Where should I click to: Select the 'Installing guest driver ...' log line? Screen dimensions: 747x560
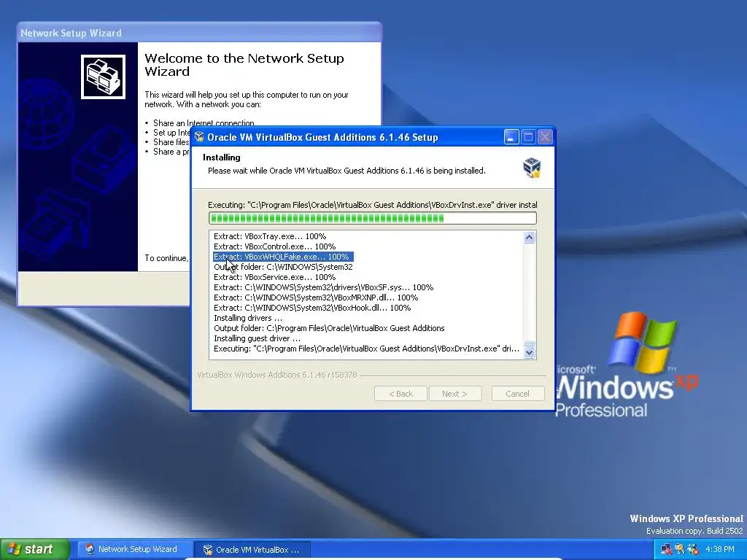click(257, 338)
